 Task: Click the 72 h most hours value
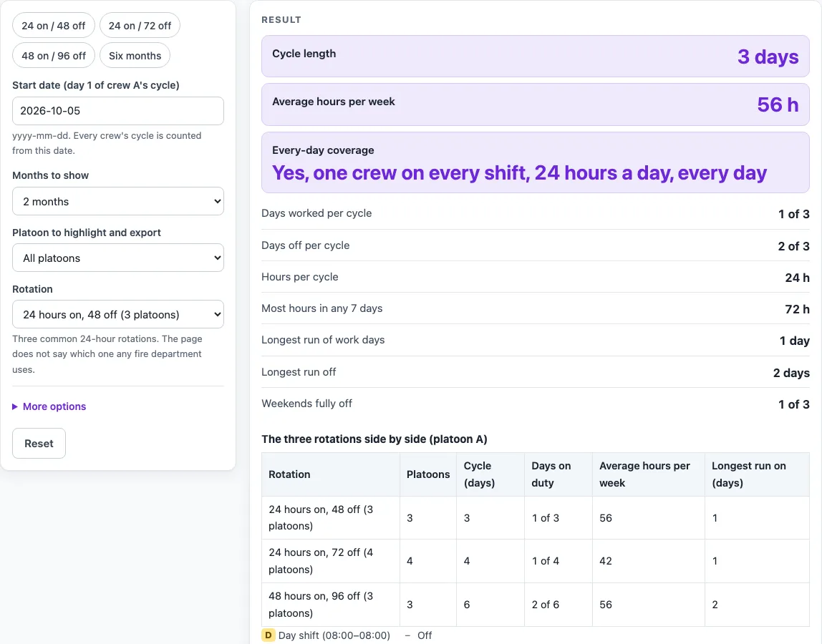797,309
